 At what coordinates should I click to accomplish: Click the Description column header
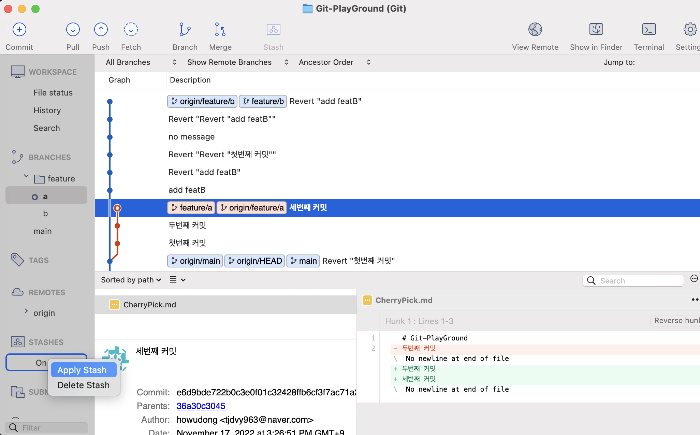point(190,80)
